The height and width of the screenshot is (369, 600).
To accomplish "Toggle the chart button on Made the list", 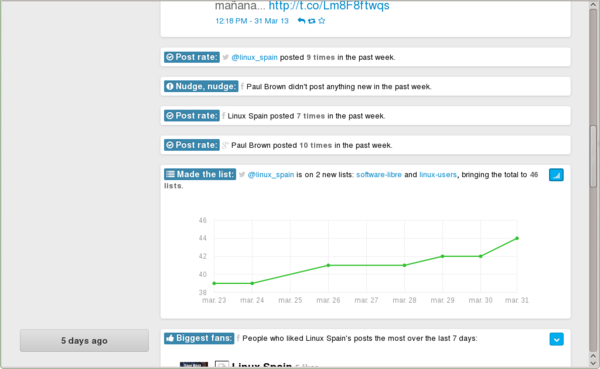I will pyautogui.click(x=556, y=175).
